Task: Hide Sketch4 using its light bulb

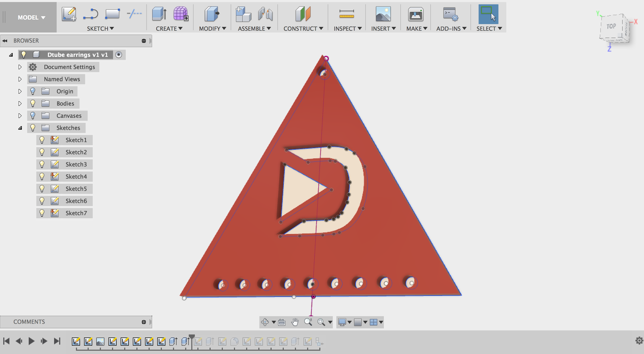Action: click(x=42, y=176)
